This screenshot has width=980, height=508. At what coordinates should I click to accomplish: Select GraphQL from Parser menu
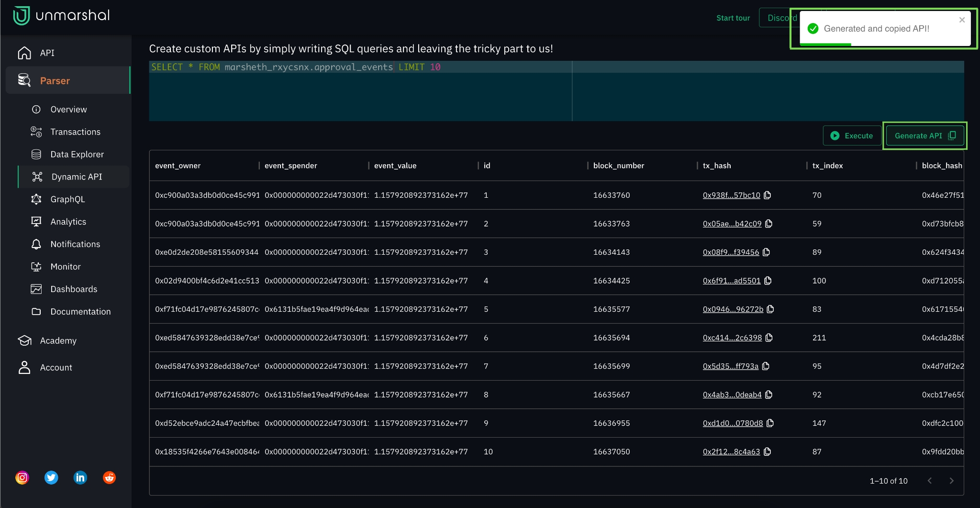pos(67,199)
